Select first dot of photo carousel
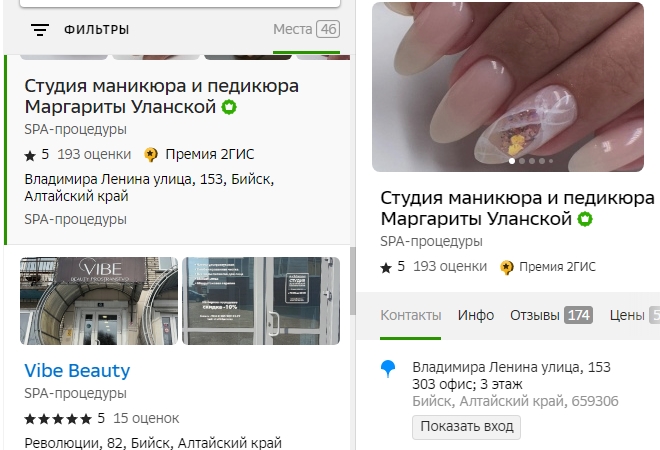 pyautogui.click(x=512, y=161)
